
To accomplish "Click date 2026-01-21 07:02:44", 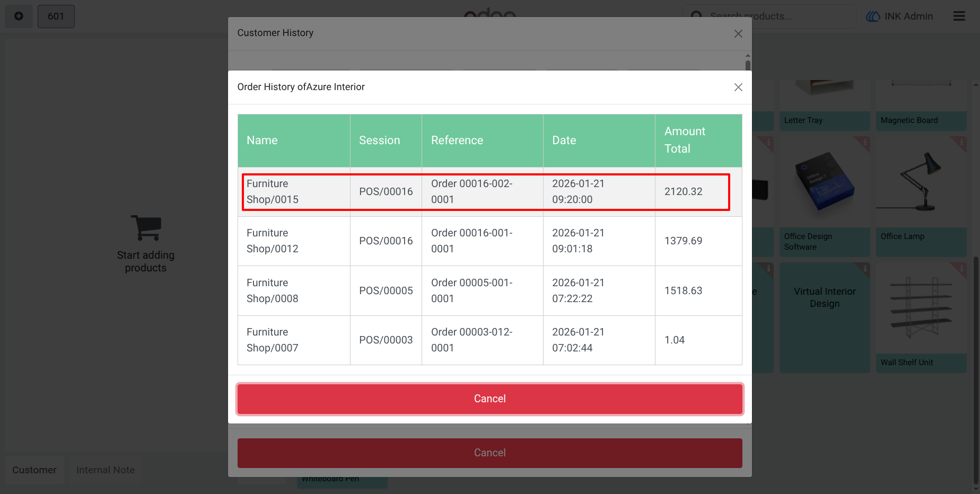I will point(578,340).
